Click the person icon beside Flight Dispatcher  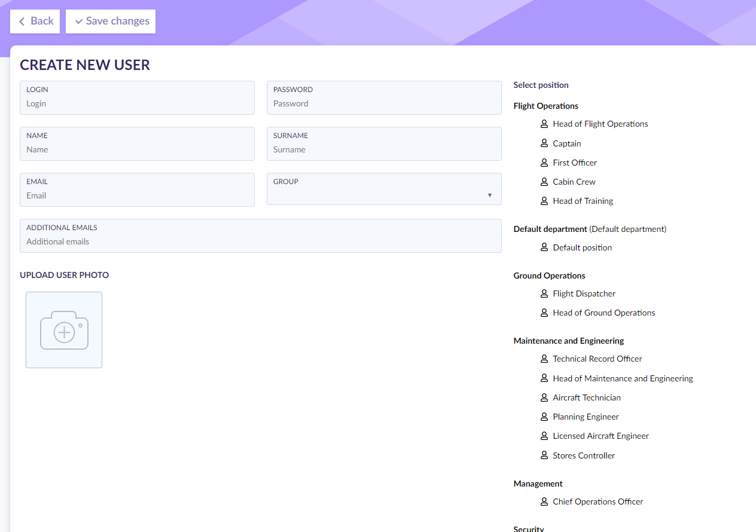544,293
